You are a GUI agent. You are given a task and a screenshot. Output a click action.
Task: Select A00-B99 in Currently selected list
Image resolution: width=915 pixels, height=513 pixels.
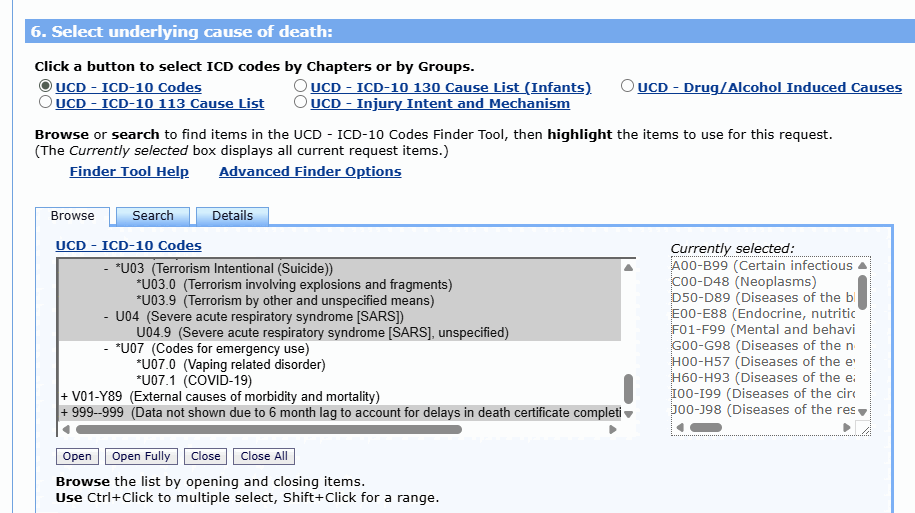tap(762, 266)
